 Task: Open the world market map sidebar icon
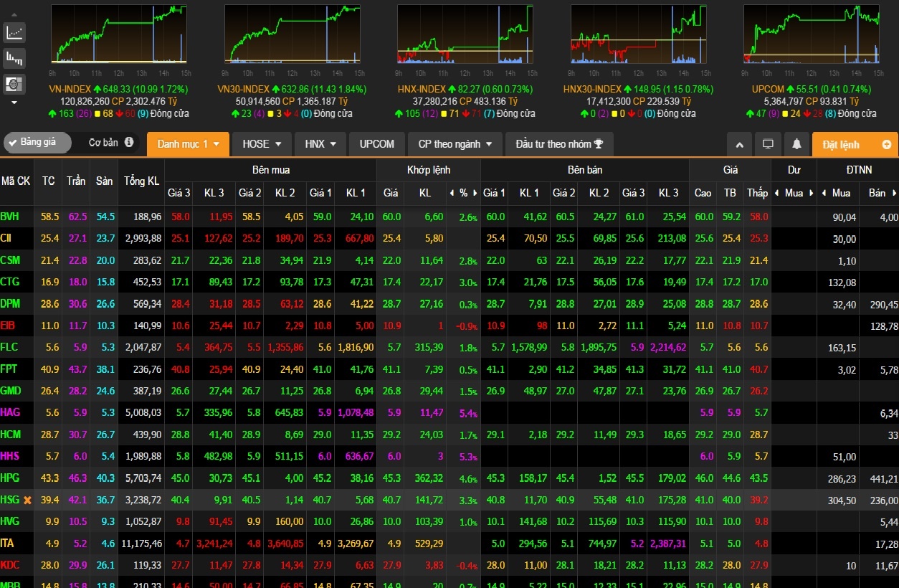point(14,84)
